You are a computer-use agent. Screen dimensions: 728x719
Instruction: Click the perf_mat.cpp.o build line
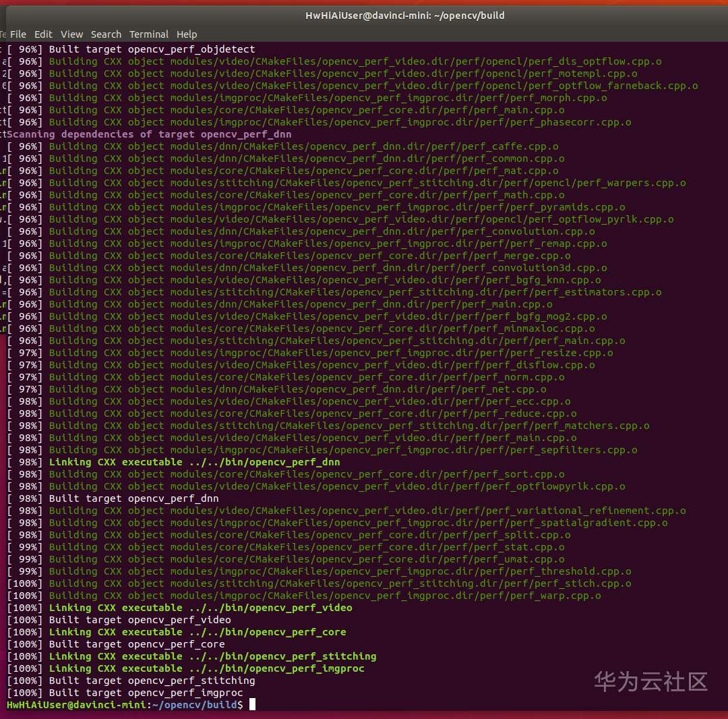click(x=282, y=171)
